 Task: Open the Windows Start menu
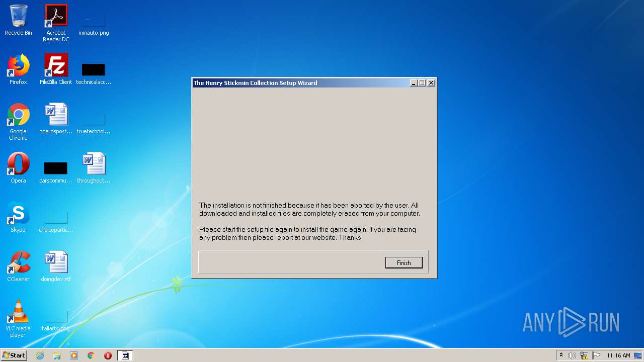14,355
